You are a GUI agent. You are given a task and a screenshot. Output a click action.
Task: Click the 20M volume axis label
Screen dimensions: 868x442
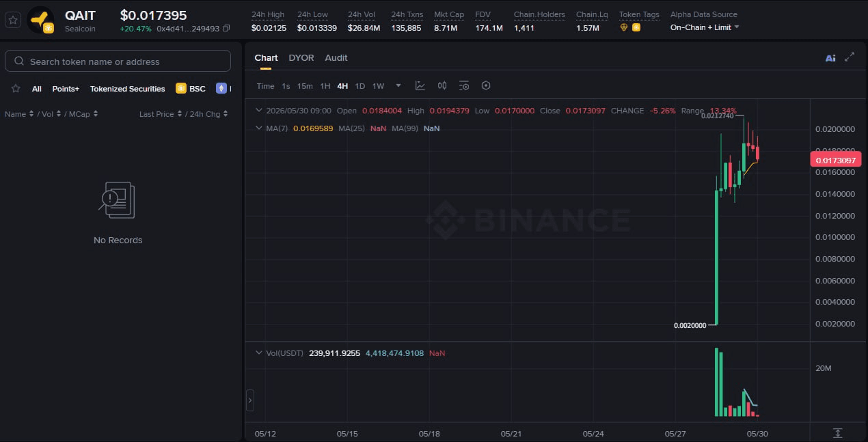(x=824, y=368)
